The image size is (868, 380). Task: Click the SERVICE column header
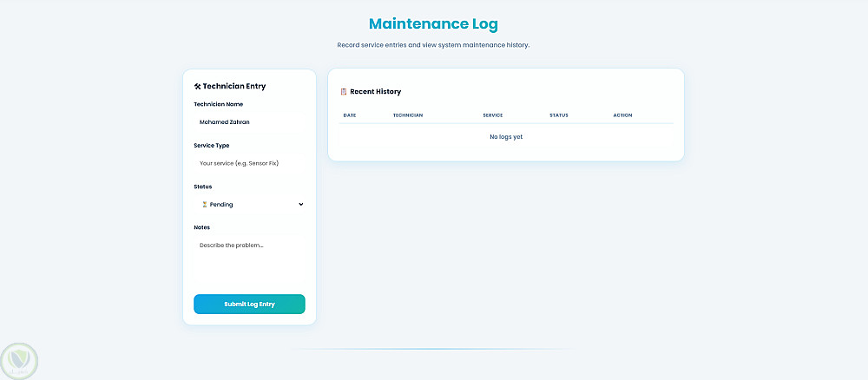[x=493, y=115]
